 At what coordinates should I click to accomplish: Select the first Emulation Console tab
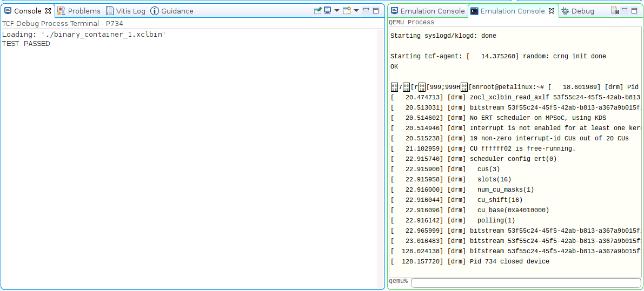[x=428, y=11]
